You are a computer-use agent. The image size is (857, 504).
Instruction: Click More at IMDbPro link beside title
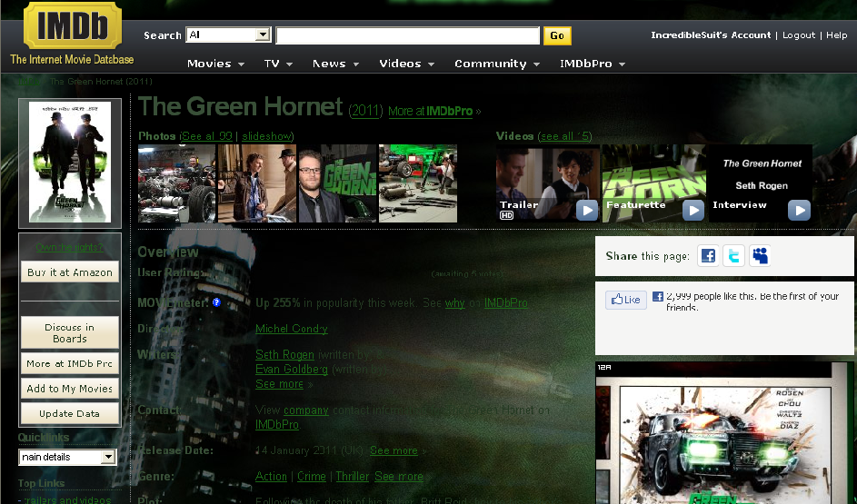click(430, 112)
